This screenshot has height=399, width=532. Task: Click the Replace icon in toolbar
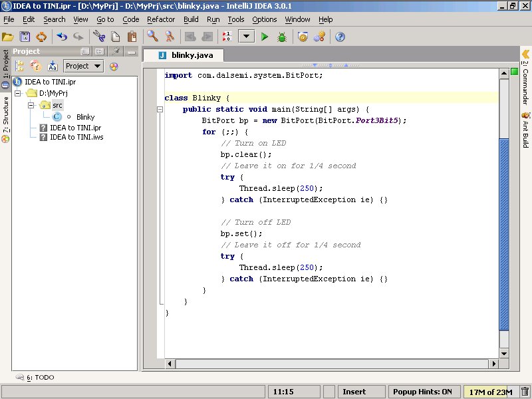pyautogui.click(x=170, y=37)
